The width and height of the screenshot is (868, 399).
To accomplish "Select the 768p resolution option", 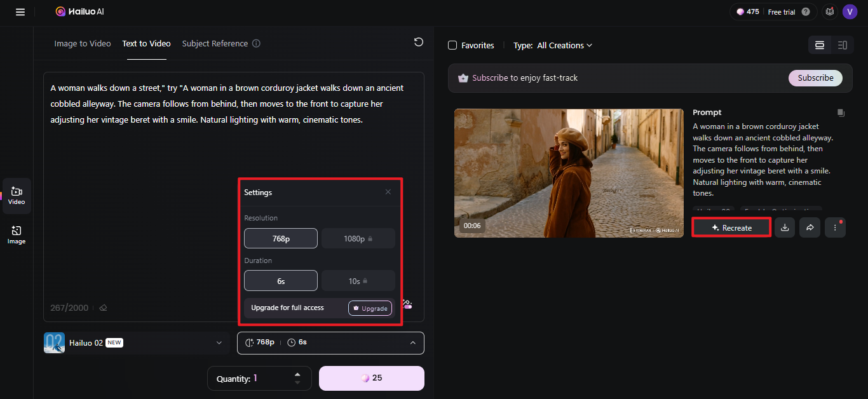I will pos(281,238).
